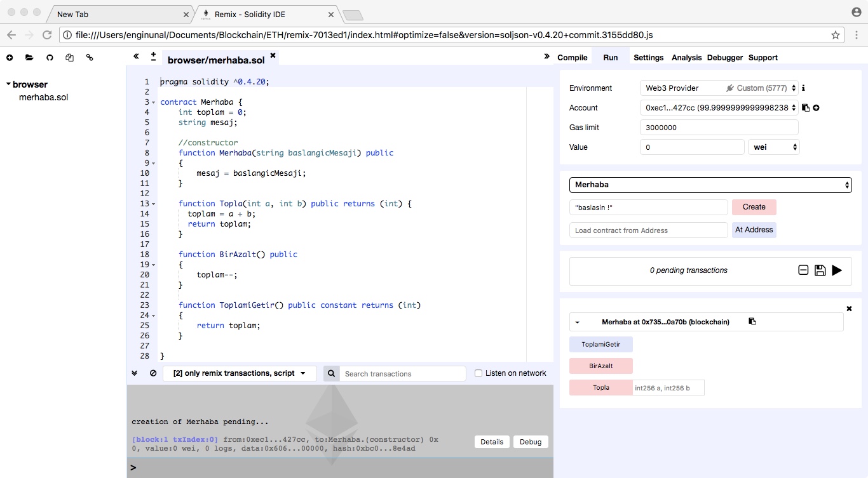Close the browser/merhaba.sol editor tab
Screen dimensions: 868x478
pyautogui.click(x=273, y=55)
